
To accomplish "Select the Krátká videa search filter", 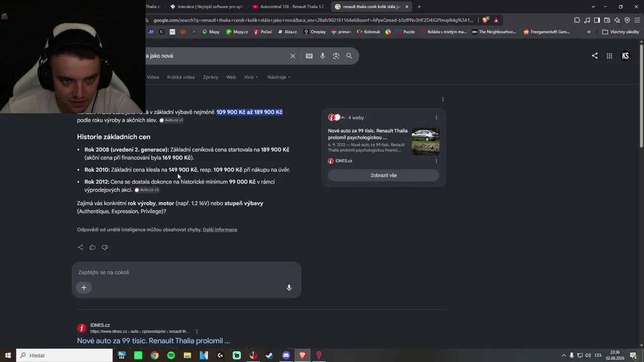I will [181, 77].
